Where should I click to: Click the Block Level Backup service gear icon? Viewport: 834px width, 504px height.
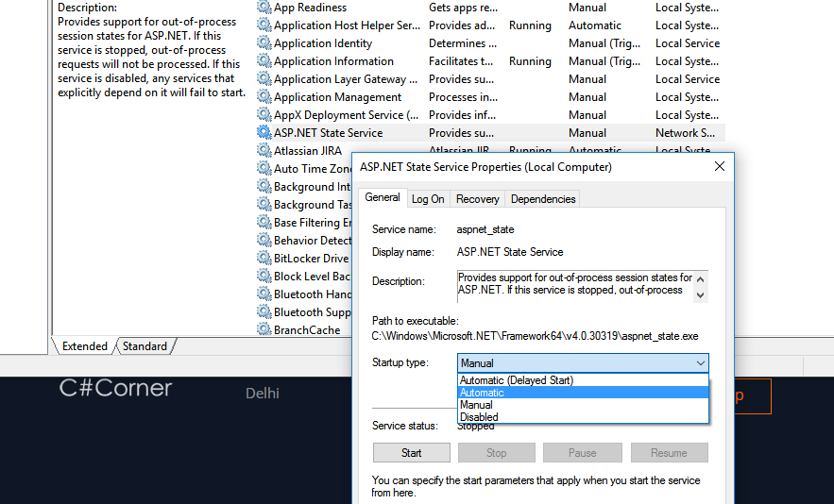pos(264,276)
